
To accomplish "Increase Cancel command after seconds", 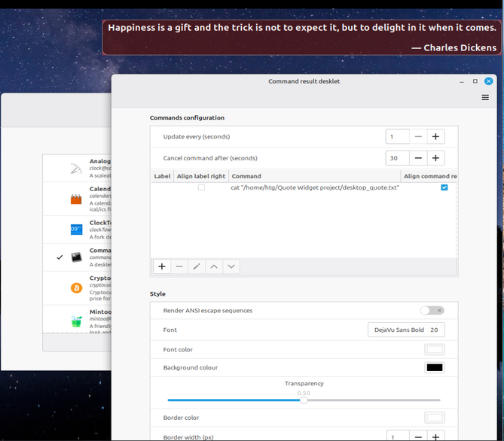I will pyautogui.click(x=435, y=158).
